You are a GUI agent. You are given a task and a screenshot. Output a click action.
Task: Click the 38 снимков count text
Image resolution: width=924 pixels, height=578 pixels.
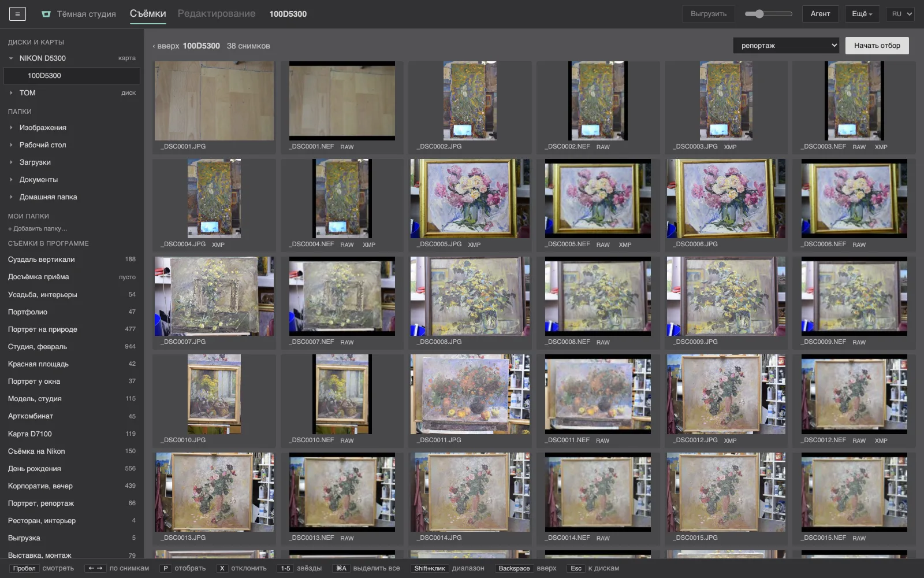coord(248,46)
